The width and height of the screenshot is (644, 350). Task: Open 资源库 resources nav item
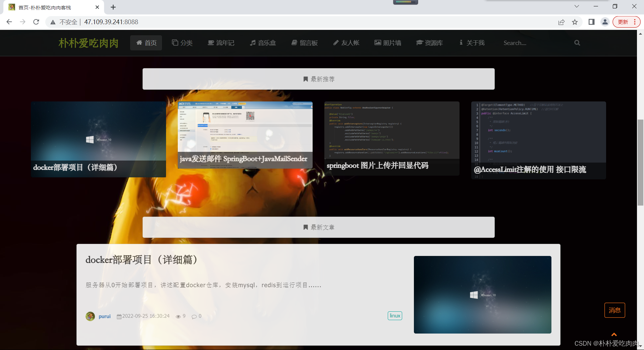click(x=430, y=43)
